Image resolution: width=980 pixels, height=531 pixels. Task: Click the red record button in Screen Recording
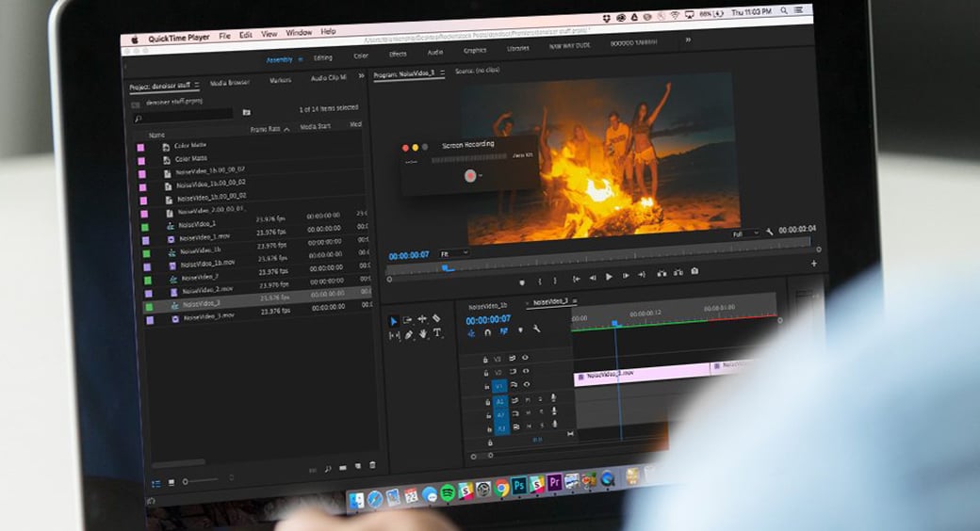click(468, 175)
